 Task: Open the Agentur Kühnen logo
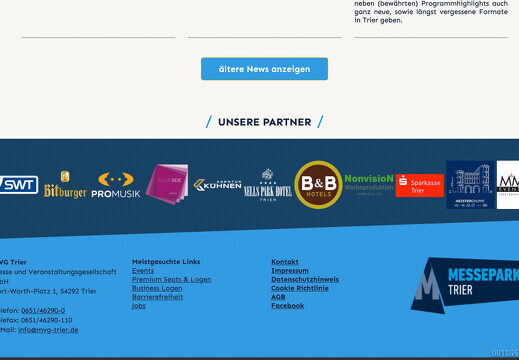click(x=217, y=185)
